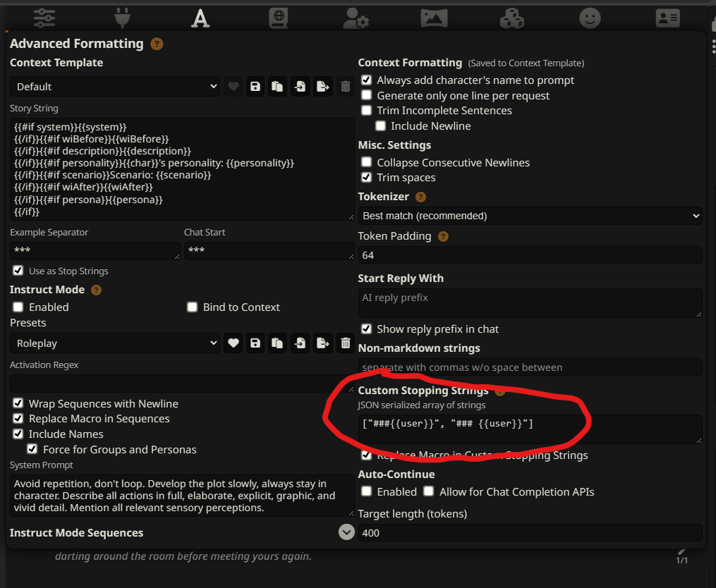The image size is (716, 588).
Task: Open Persona Management smiley icon
Action: point(590,18)
